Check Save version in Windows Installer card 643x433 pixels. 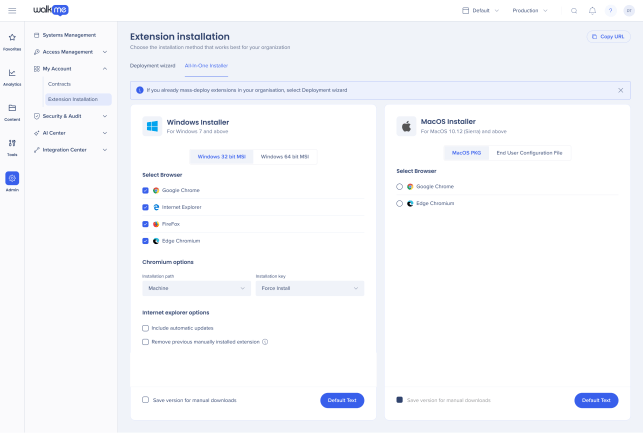145,400
